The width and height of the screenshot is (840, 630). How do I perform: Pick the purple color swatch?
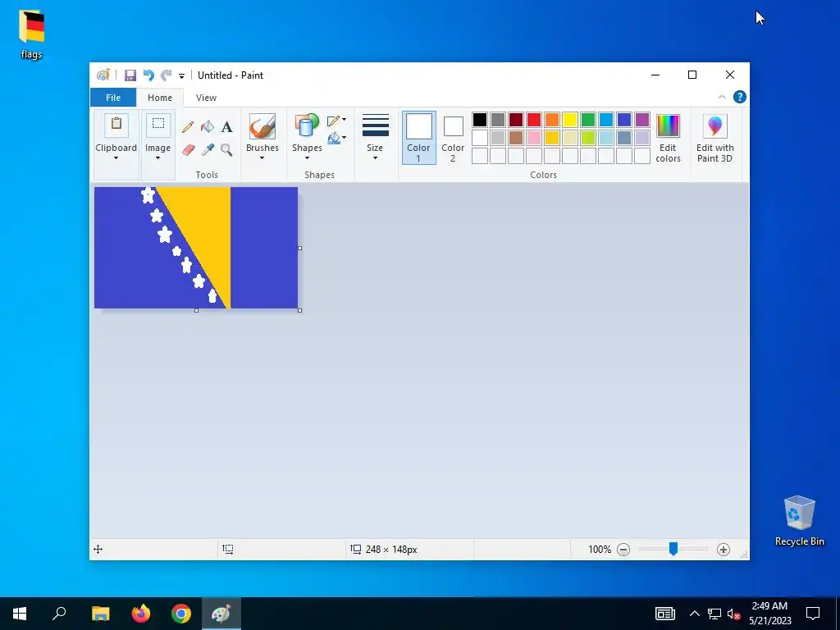(x=642, y=120)
